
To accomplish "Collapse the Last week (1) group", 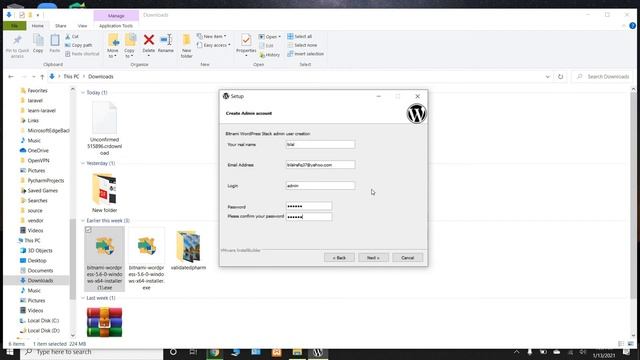I will coord(83,298).
